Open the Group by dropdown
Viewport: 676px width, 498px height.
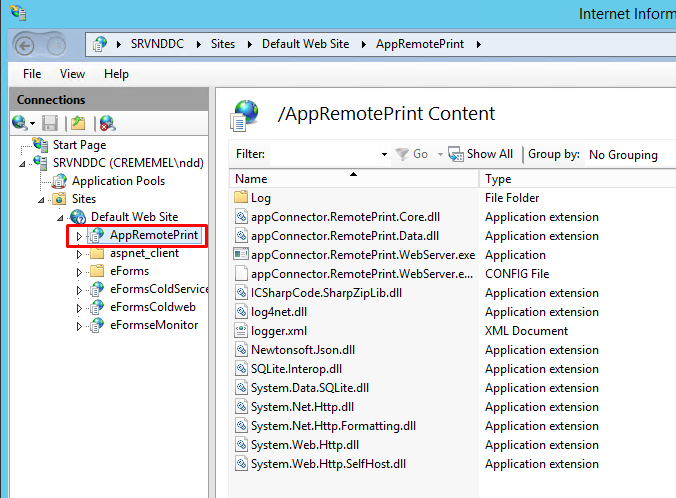(630, 155)
